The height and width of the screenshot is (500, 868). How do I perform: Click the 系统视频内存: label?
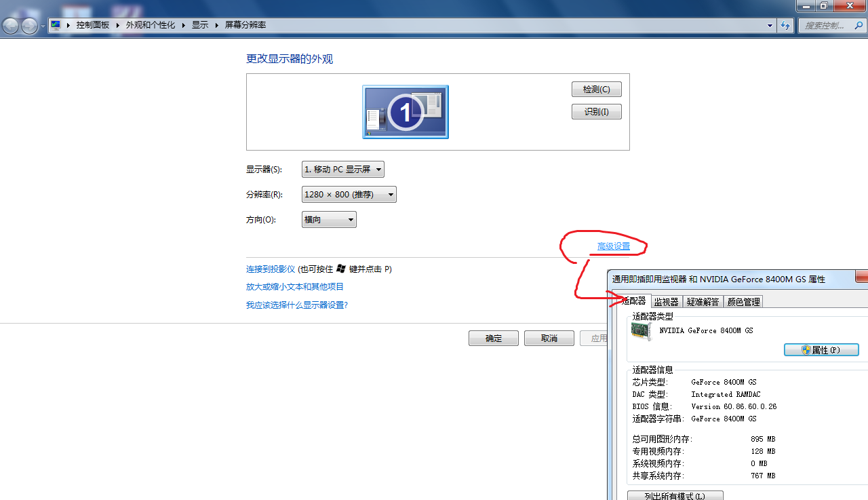(658, 463)
